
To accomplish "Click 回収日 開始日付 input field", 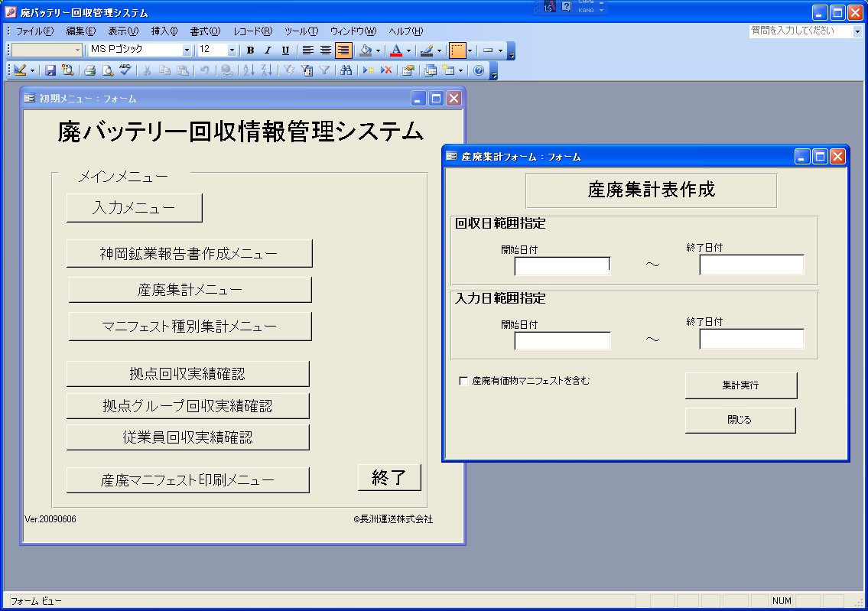I will click(562, 266).
